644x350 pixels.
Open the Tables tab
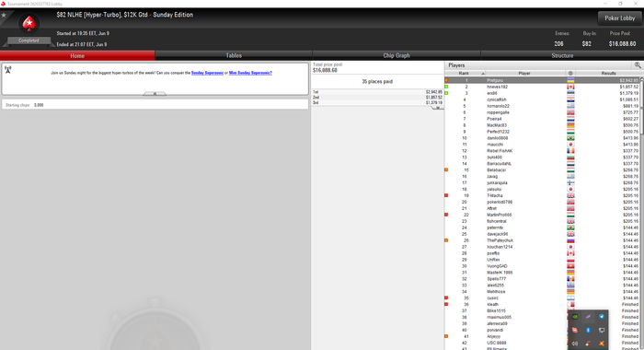(234, 55)
